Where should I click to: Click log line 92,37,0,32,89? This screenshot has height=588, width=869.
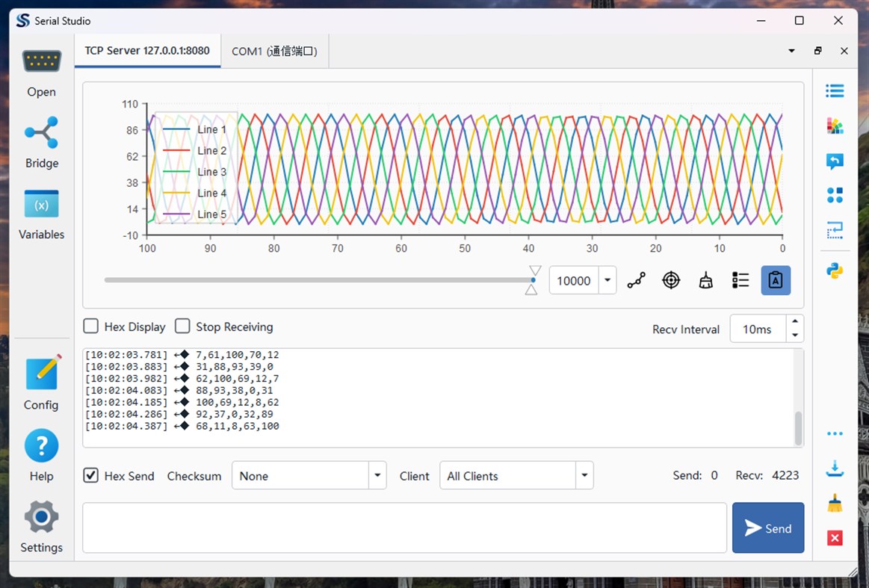pyautogui.click(x=179, y=415)
